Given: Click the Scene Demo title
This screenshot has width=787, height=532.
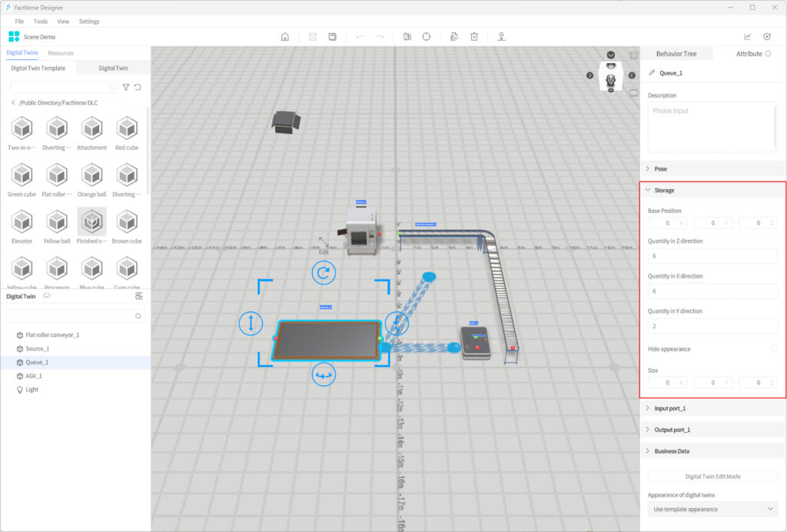Looking at the screenshot, I should tap(40, 37).
